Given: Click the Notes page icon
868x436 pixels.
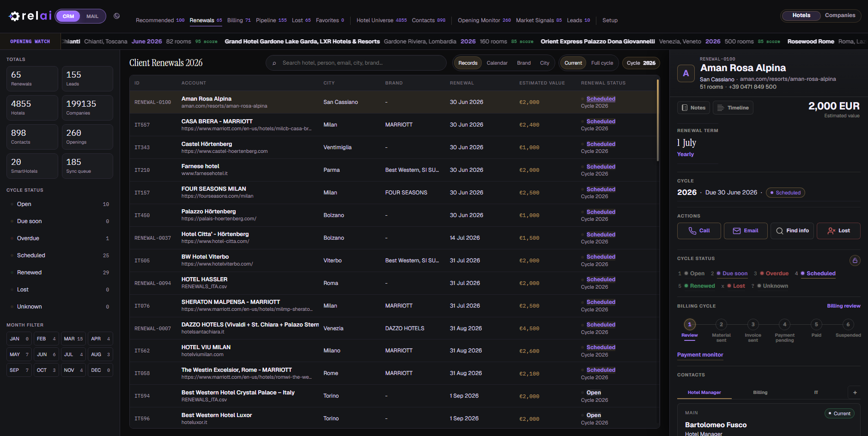Looking at the screenshot, I should click(x=685, y=108).
